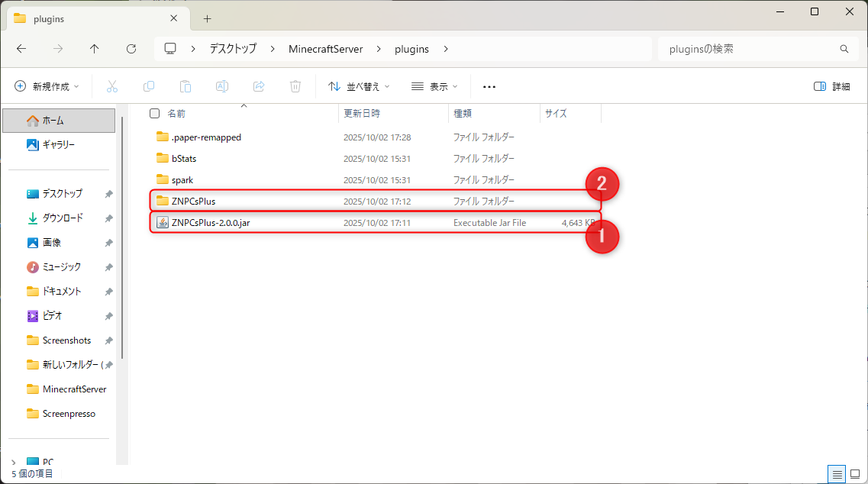This screenshot has width=868, height=484.
Task: Open the 表示 view options dropdown
Action: [x=432, y=86]
